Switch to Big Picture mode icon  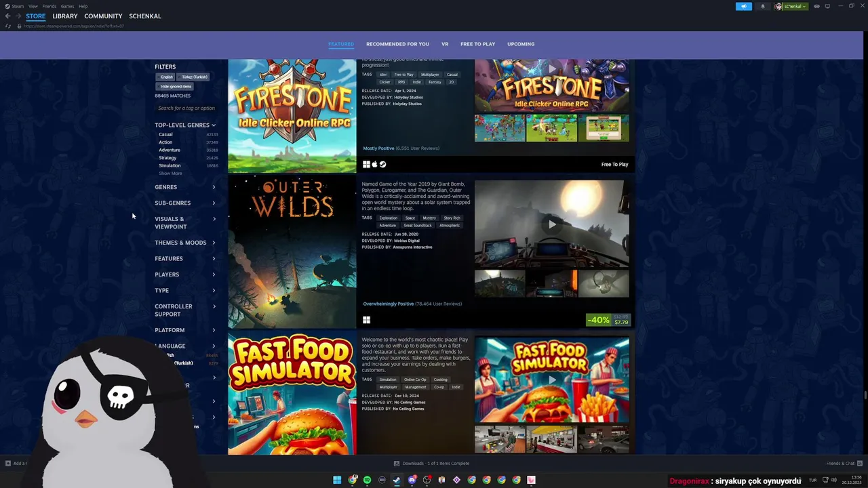tap(827, 6)
